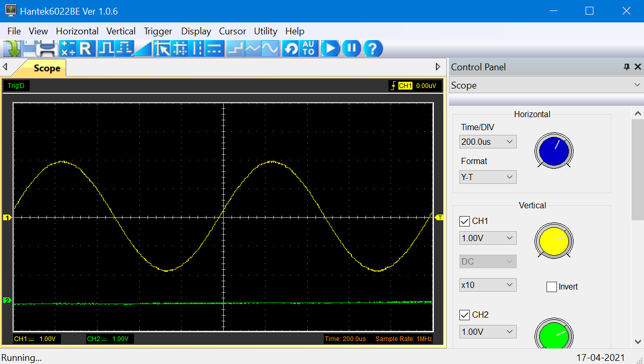Click the Run (play) toolbar button
This screenshot has width=644, height=364.
pos(330,49)
